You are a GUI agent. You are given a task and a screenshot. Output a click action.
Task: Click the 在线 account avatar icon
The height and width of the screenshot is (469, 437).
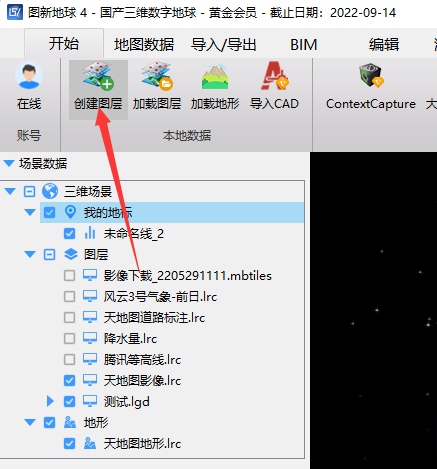[29, 76]
